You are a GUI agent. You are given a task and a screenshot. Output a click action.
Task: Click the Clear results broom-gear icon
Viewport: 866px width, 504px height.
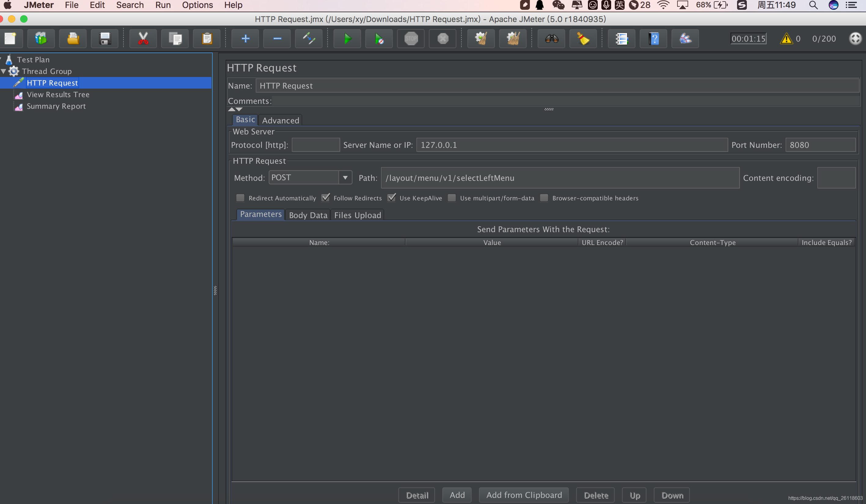481,38
